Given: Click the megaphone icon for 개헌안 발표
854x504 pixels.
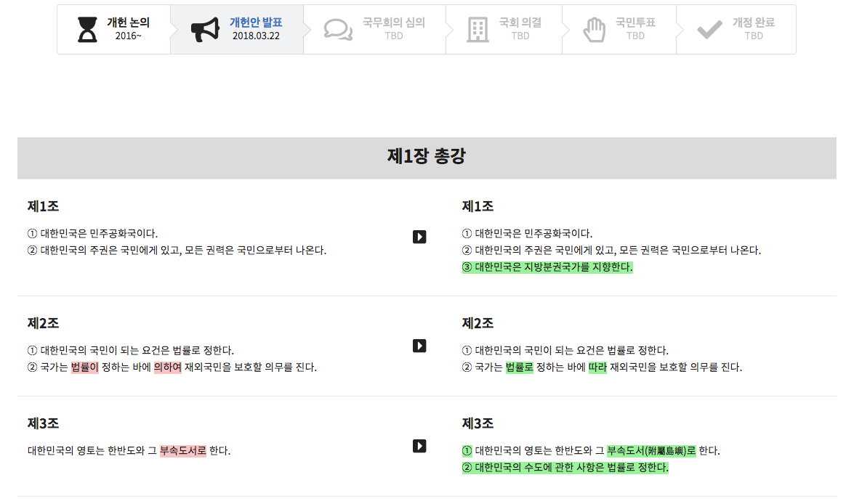Looking at the screenshot, I should click(x=206, y=28).
